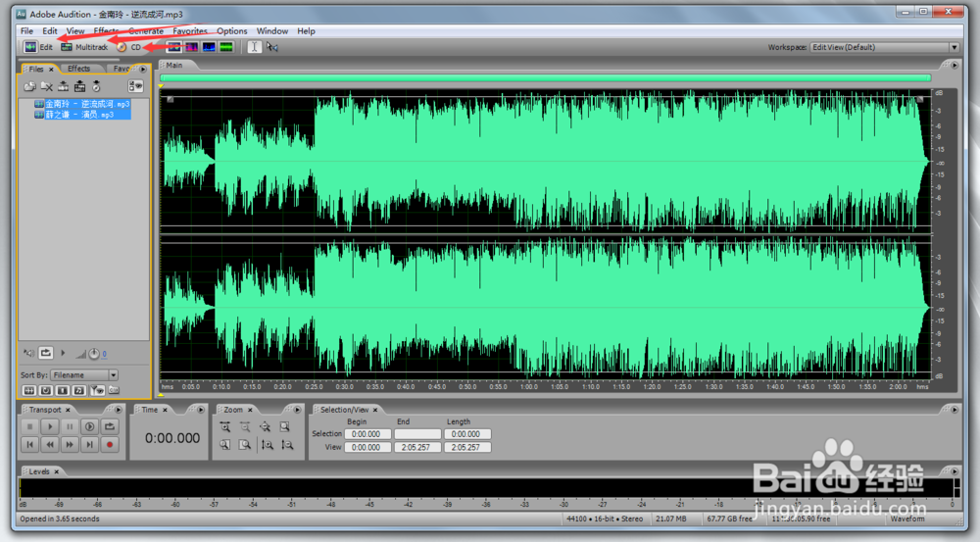Click Zoom In Vertically icon
Image resolution: width=980 pixels, height=542 pixels.
(268, 445)
